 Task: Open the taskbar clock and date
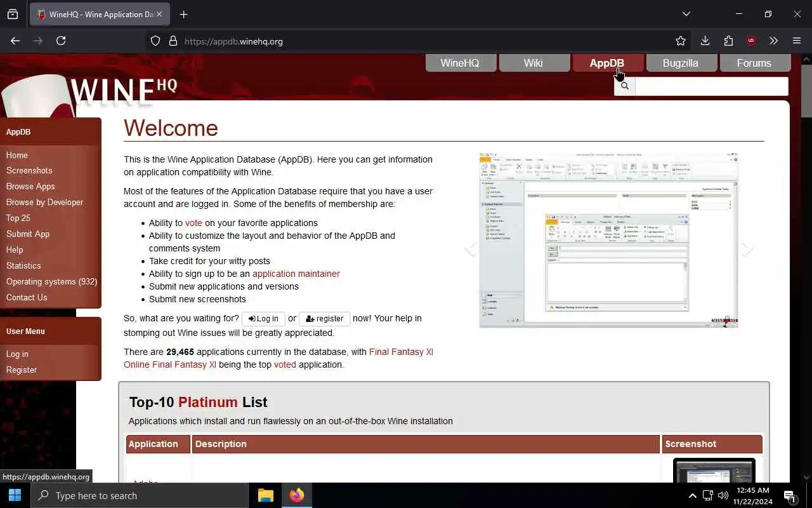point(754,495)
